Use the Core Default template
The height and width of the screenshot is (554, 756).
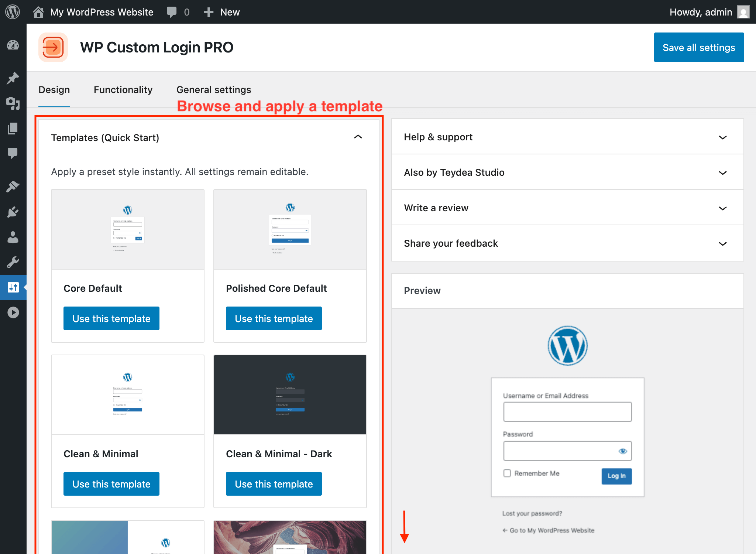pyautogui.click(x=111, y=318)
